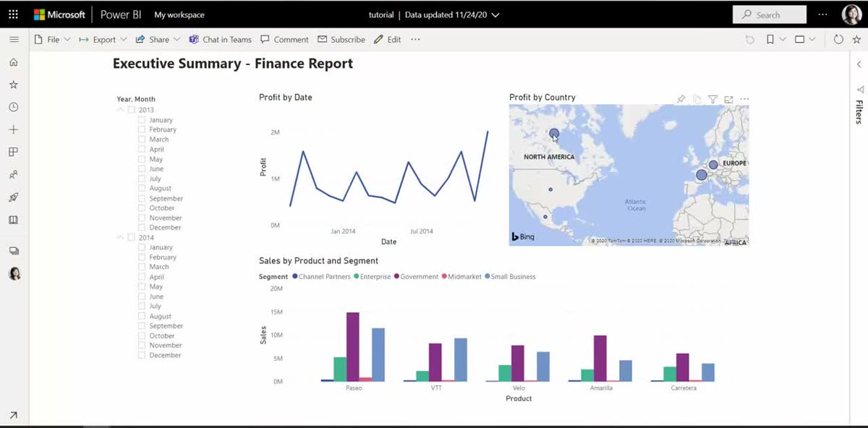
Task: Click Edit in the toolbar
Action: pos(387,40)
